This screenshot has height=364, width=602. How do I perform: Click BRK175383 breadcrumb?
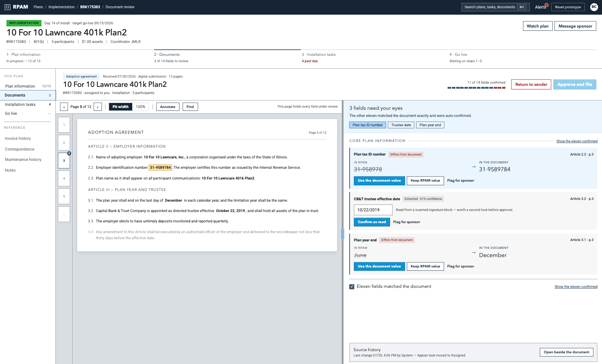(x=90, y=7)
